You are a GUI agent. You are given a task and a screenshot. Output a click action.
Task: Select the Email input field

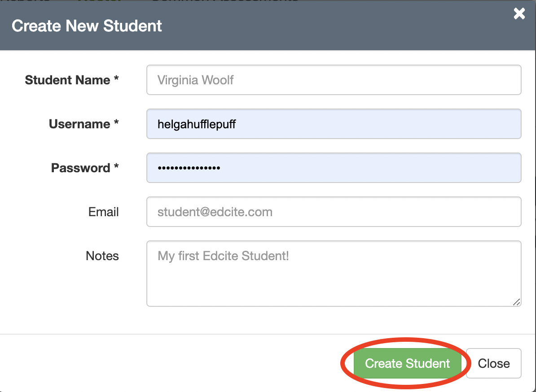[334, 212]
